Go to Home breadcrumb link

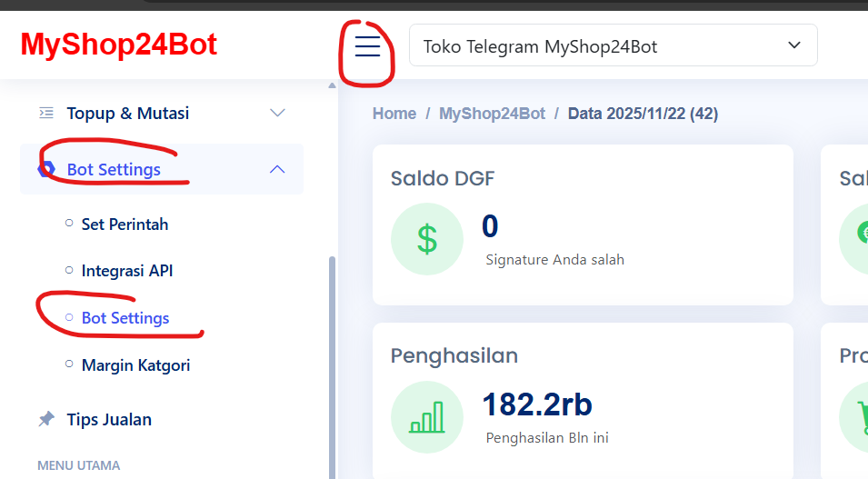click(x=394, y=114)
